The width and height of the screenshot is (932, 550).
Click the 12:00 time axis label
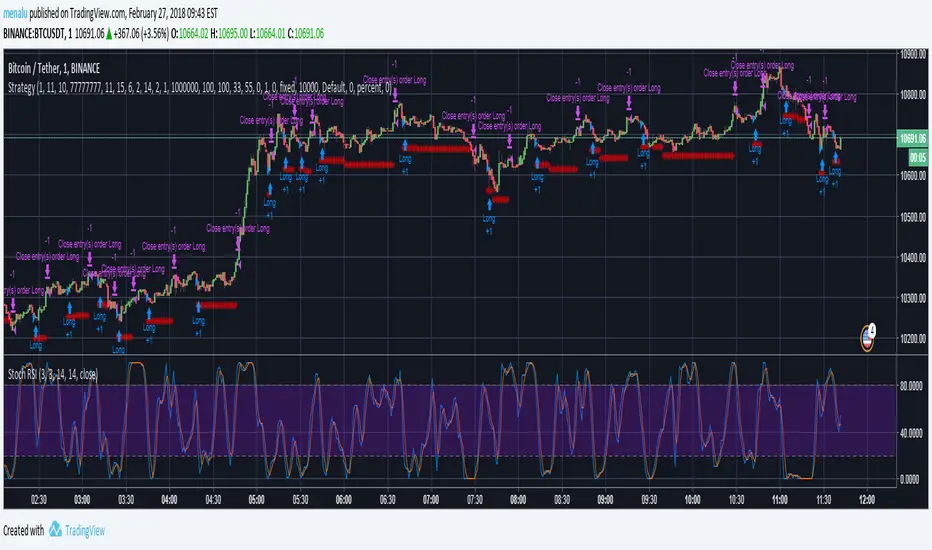pos(867,500)
